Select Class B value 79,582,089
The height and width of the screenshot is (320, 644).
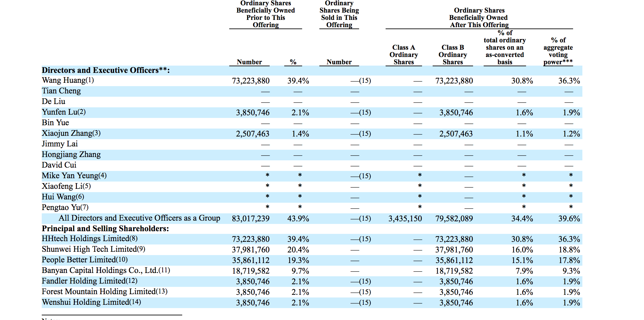tap(454, 219)
